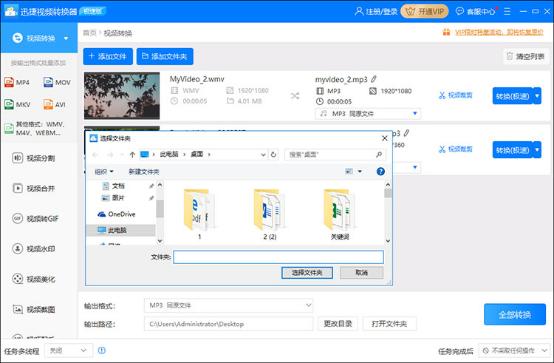Click the 搜索"桌面" search field
Screen dimensions: 554x363
[x=335, y=154]
